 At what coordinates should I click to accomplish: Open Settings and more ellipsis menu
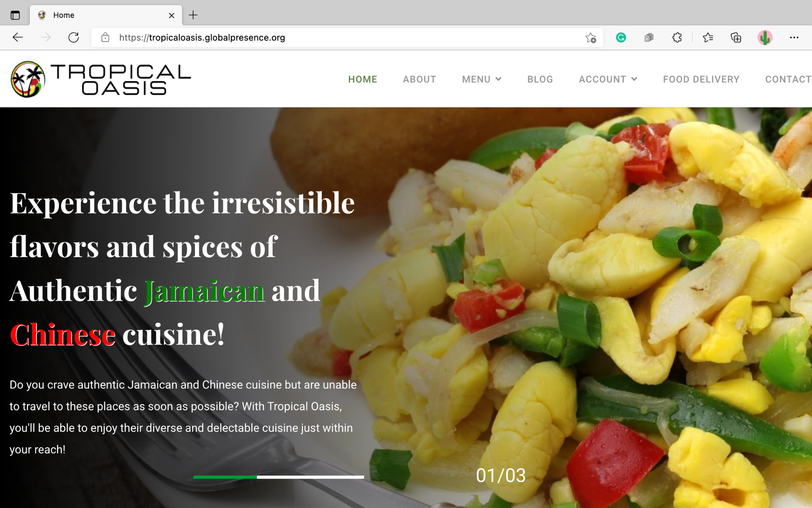point(794,38)
